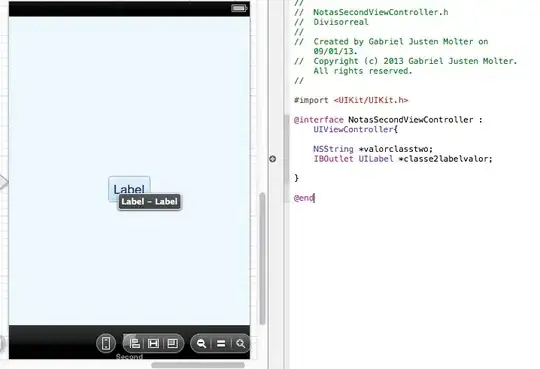Click the canvas horizontal scrollbar
The image size is (540, 369).
click(198, 365)
